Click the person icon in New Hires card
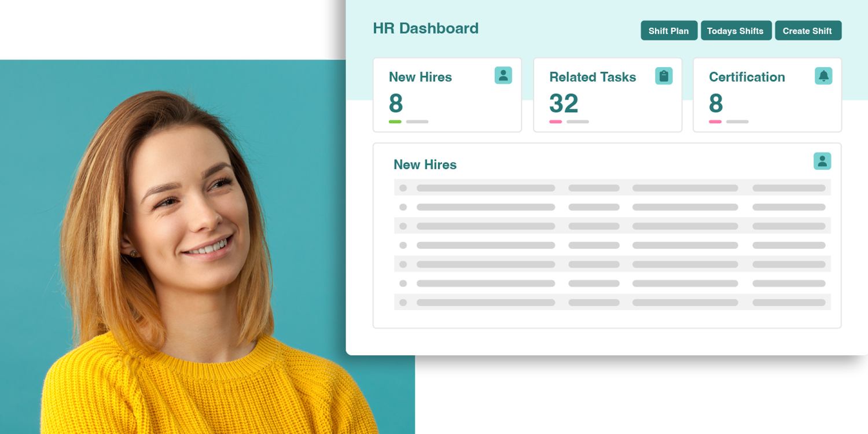868x434 pixels. tap(503, 75)
